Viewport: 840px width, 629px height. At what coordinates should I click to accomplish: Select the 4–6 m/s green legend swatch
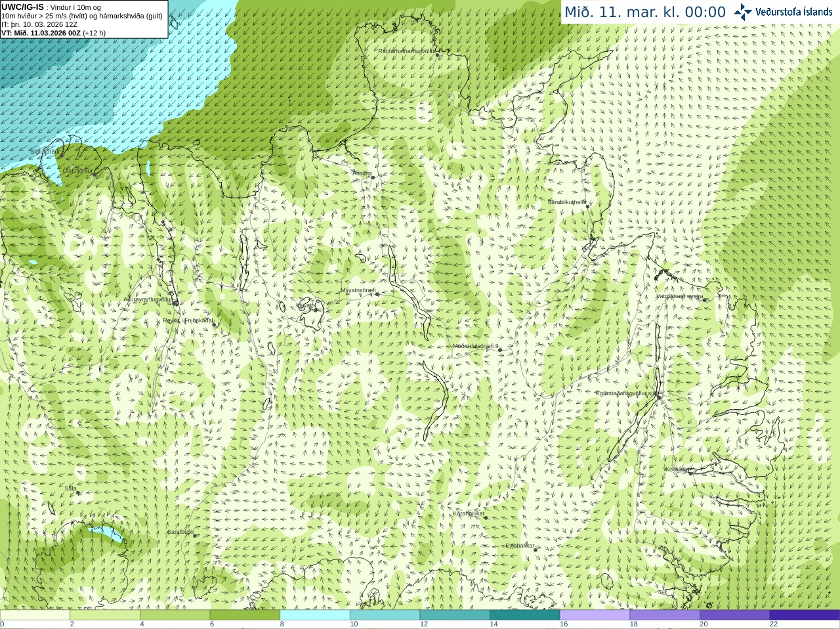(175, 615)
